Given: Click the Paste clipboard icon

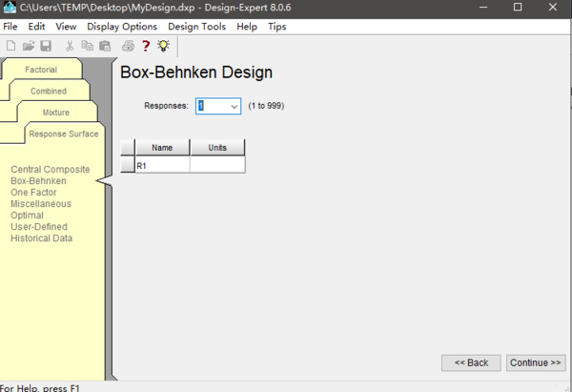Looking at the screenshot, I should point(105,46).
